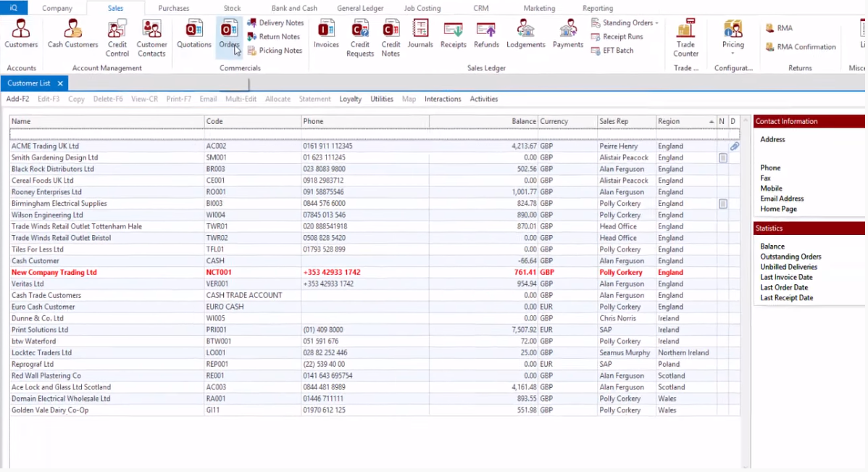
Task: Click the Name column header
Action: coord(107,121)
